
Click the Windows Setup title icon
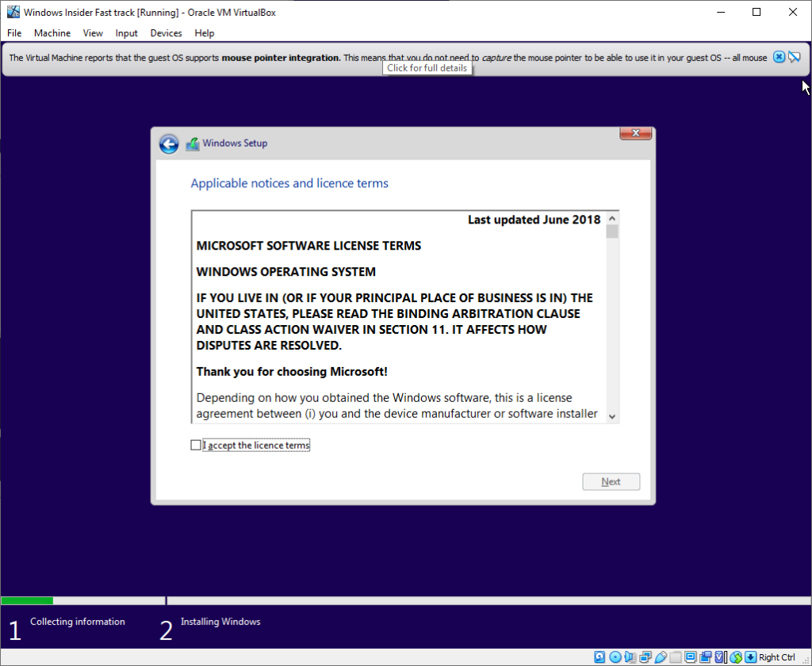tap(193, 144)
